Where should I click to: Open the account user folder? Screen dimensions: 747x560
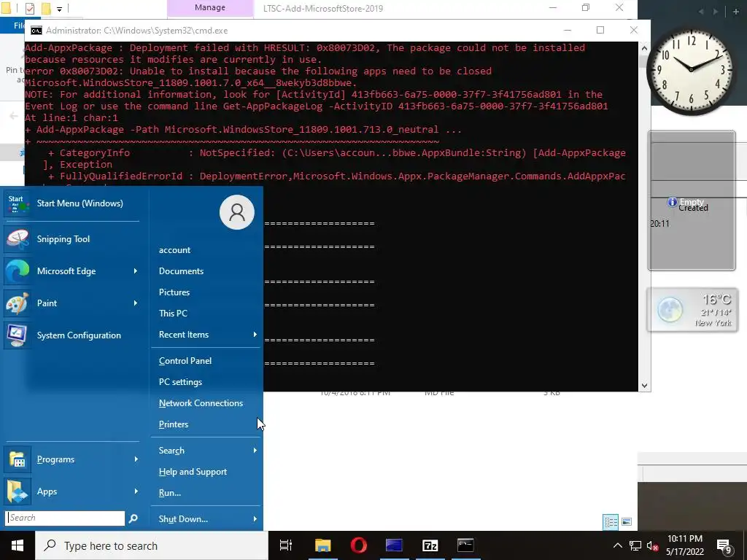[174, 250]
